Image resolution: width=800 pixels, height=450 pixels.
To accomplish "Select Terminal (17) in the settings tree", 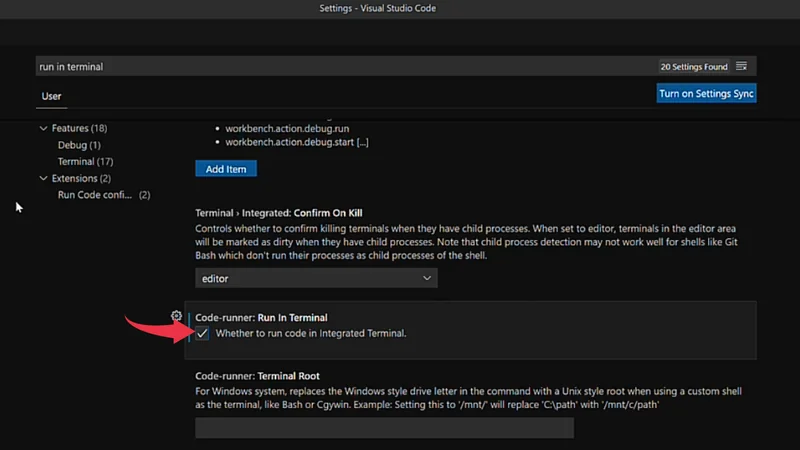I will [85, 162].
